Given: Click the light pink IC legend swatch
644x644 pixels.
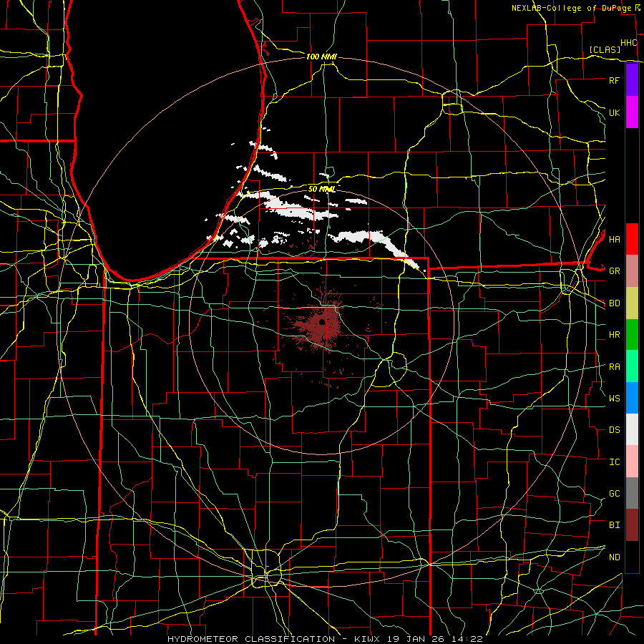Looking at the screenshot, I should [x=632, y=462].
